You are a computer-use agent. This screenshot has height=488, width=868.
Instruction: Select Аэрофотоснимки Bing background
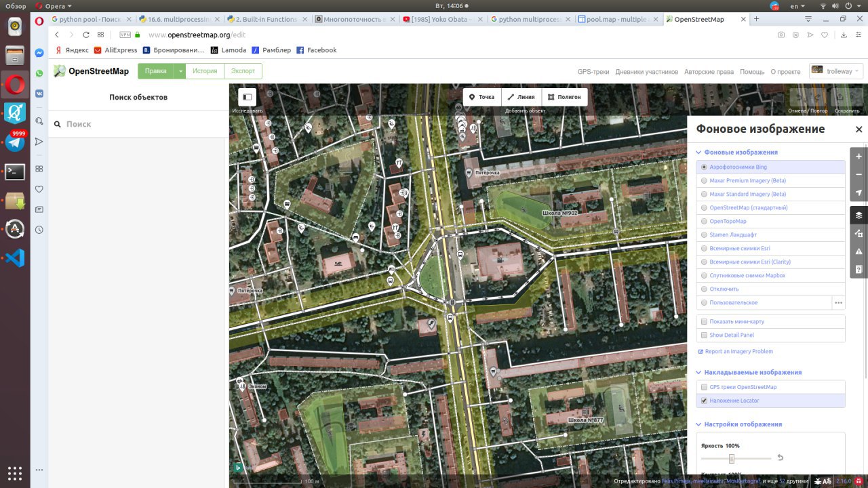771,167
